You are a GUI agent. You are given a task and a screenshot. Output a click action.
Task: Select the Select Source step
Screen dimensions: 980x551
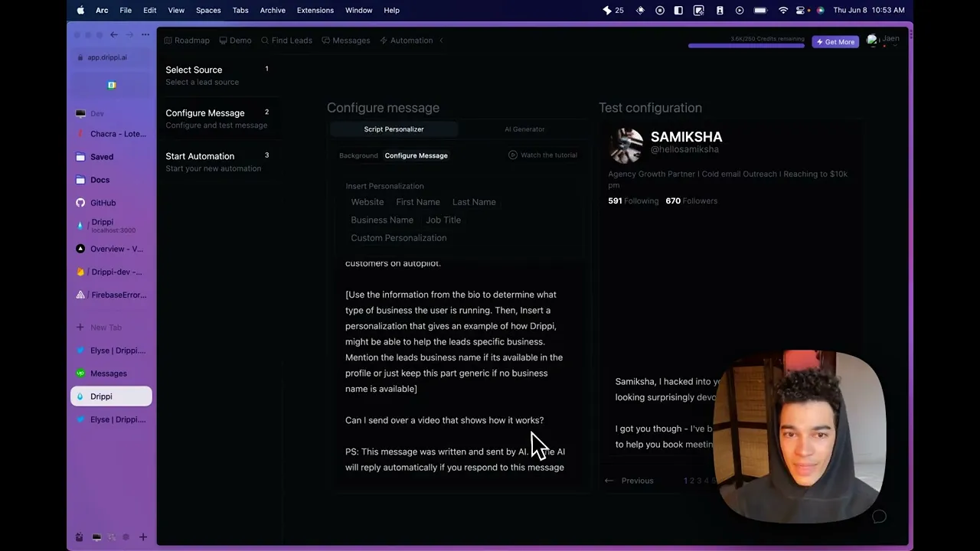click(217, 75)
